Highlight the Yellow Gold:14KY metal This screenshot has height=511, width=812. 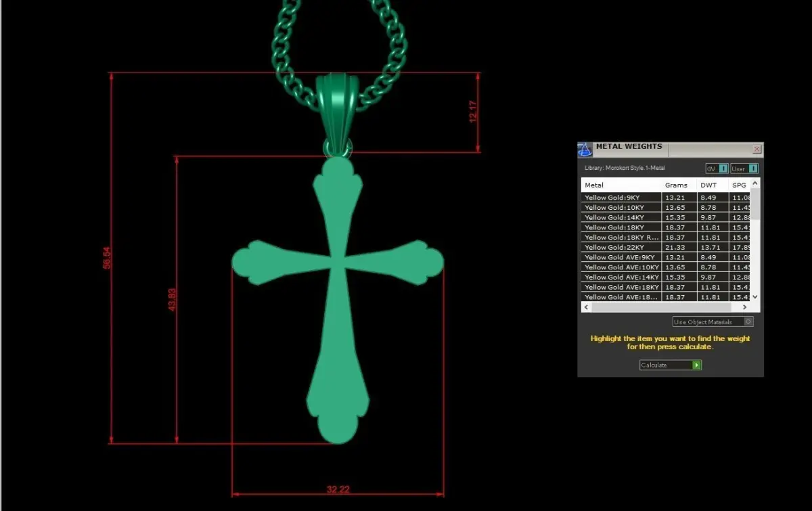[667, 218]
